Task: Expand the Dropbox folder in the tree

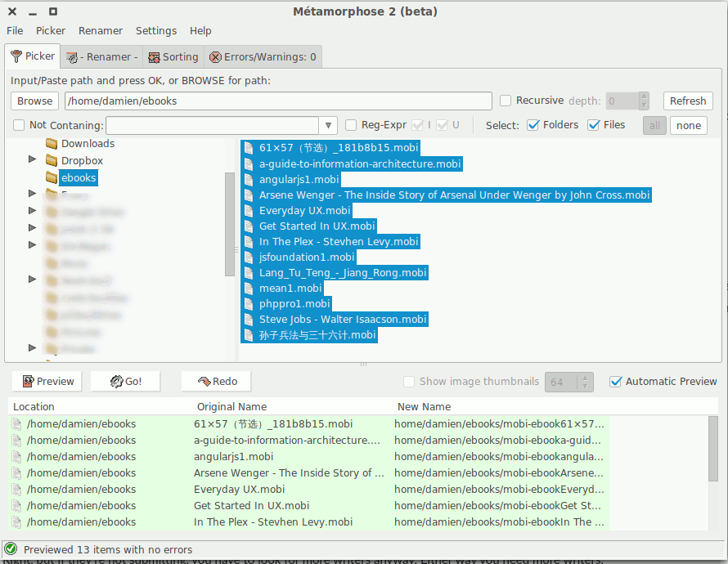Action: click(32, 159)
